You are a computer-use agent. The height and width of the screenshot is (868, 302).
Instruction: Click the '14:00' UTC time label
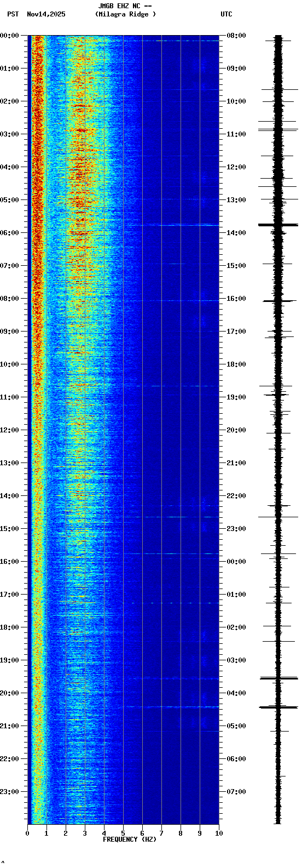tap(236, 233)
